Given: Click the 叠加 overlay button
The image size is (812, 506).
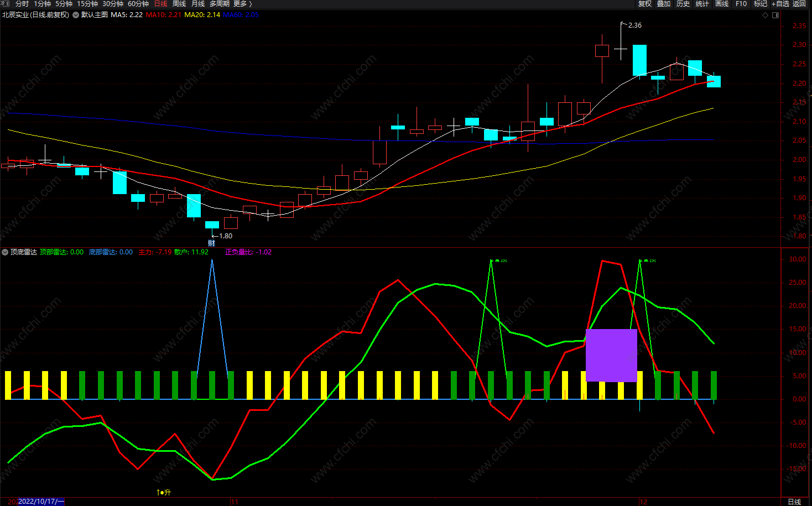Looking at the screenshot, I should click(664, 4).
